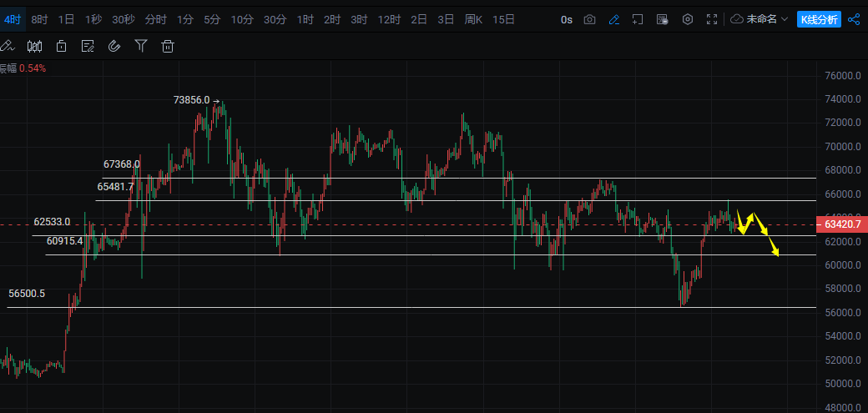This screenshot has height=413, width=868.
Task: Toggle the blue pencil drawing mode
Action: click(x=614, y=19)
